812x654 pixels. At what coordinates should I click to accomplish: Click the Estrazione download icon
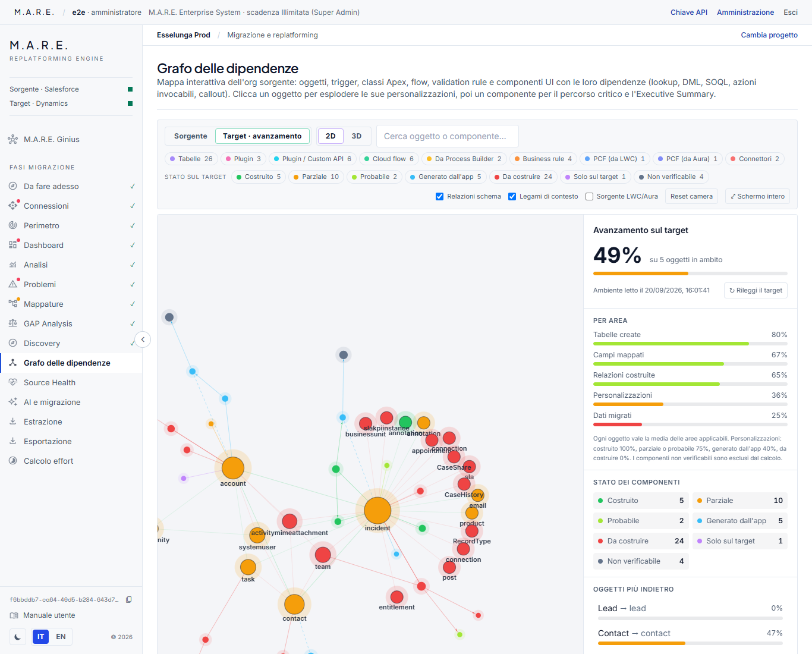click(x=12, y=422)
